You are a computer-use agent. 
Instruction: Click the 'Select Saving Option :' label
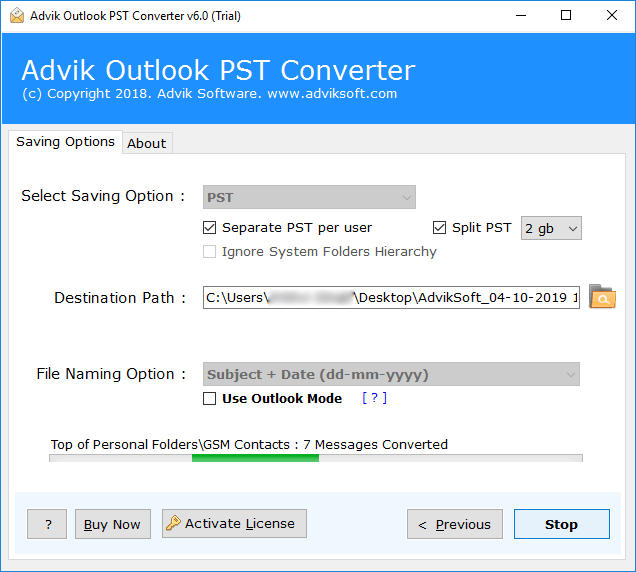[x=103, y=196]
